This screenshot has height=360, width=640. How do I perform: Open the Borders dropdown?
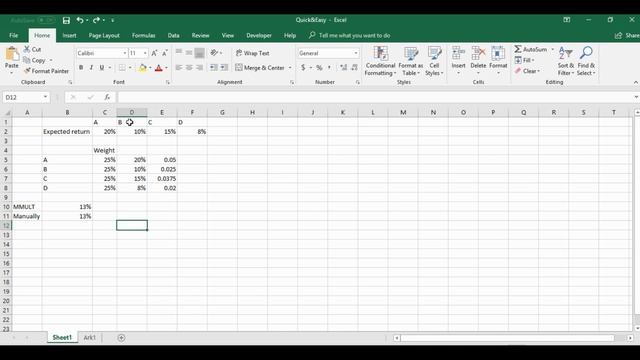click(x=130, y=67)
